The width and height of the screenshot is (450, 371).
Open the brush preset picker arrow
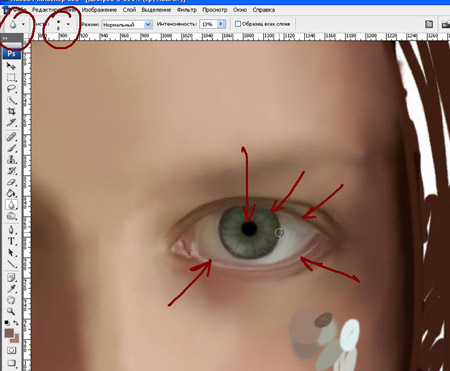click(68, 24)
